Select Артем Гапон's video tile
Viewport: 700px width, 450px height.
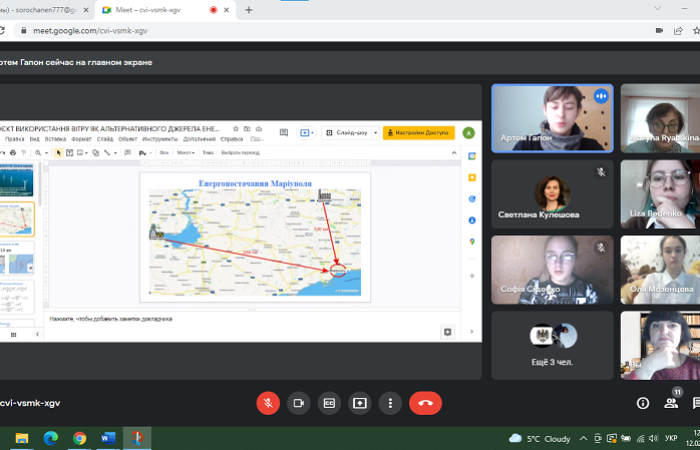point(552,117)
